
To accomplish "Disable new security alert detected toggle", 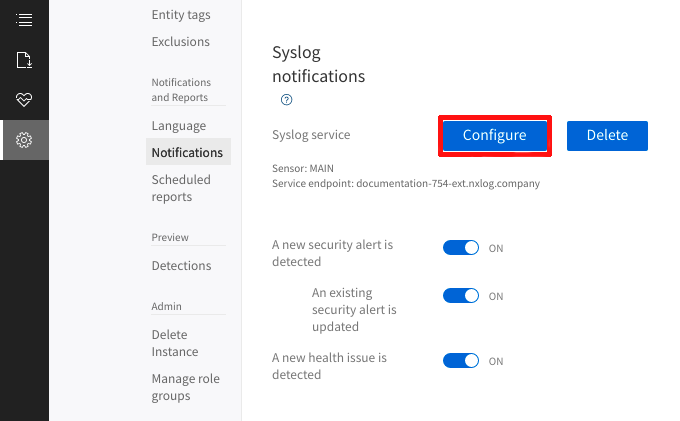I will click(x=461, y=248).
